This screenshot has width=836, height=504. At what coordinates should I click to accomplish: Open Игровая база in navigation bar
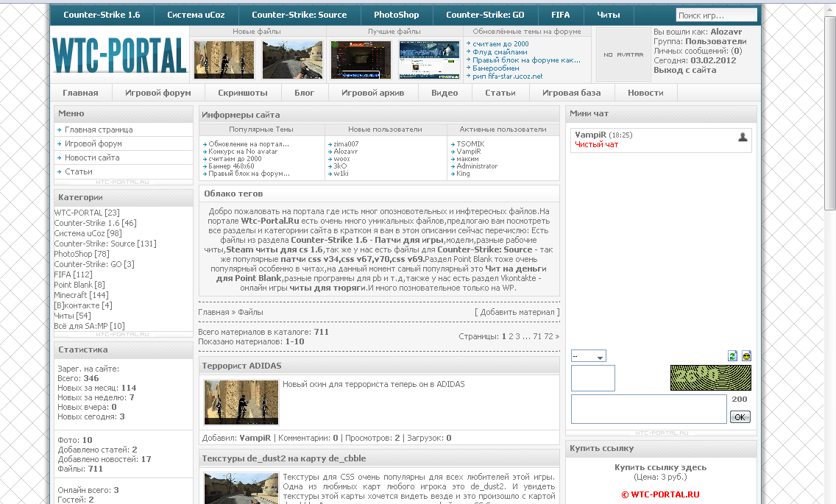click(572, 93)
